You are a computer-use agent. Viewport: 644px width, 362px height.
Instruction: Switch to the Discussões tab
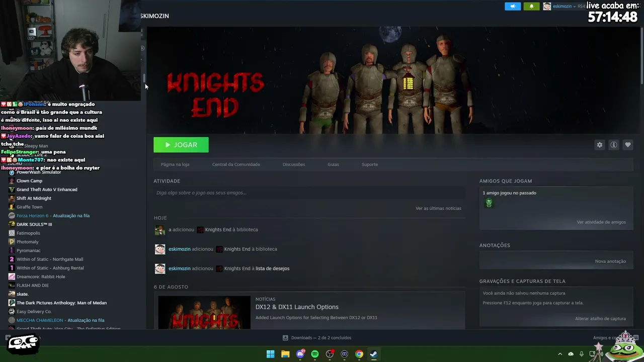click(x=294, y=164)
